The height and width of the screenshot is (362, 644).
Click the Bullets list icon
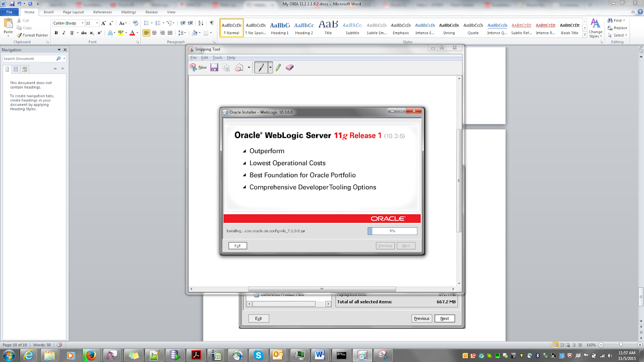pyautogui.click(x=147, y=23)
